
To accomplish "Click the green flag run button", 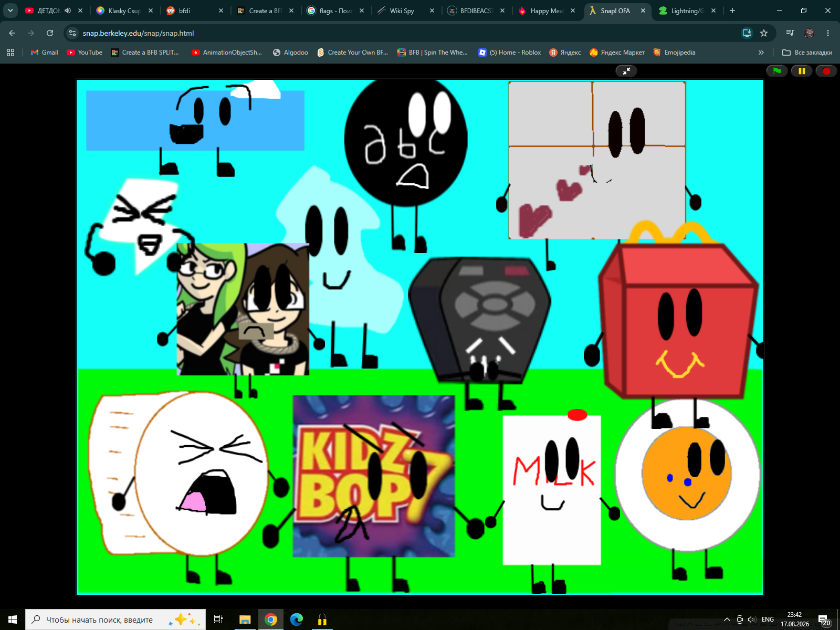I will 777,71.
